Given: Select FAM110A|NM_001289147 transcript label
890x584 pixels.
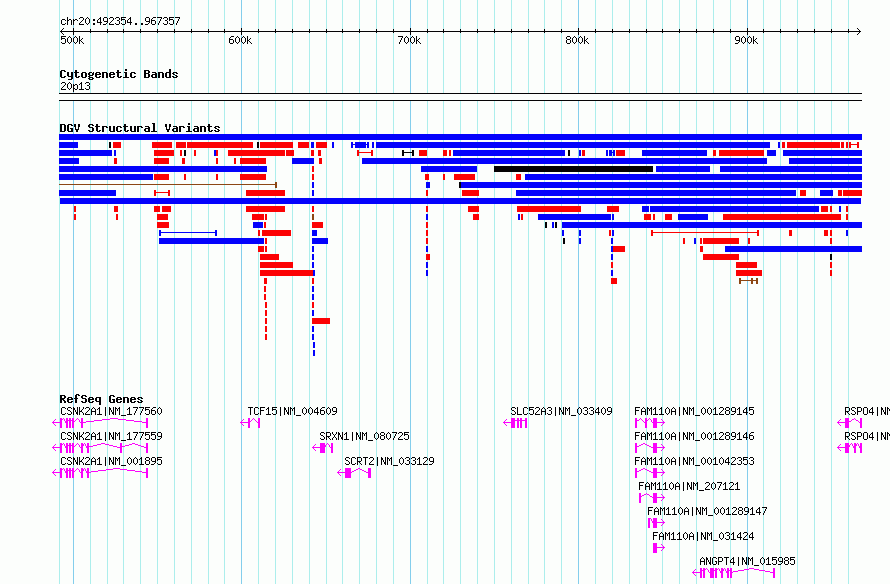Looking at the screenshot, I should click(x=707, y=511).
